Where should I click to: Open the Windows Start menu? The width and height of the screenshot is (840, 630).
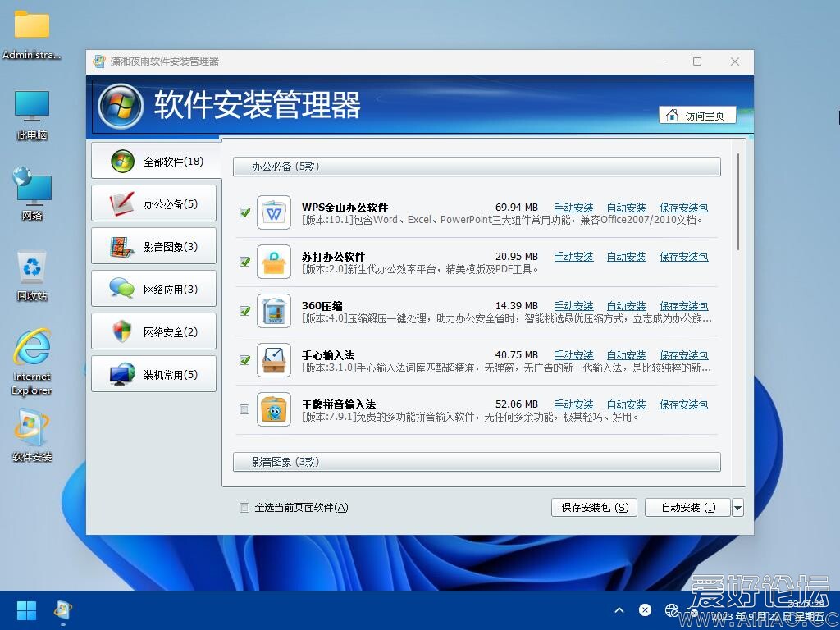[x=26, y=610]
